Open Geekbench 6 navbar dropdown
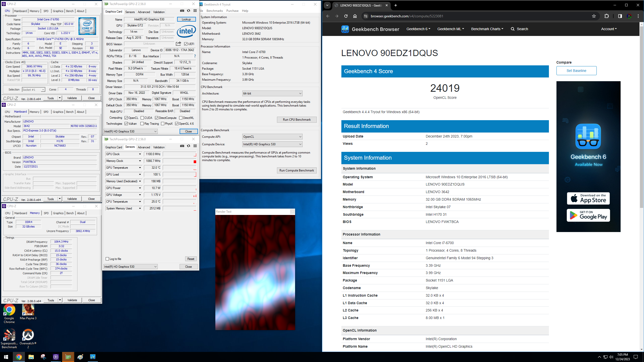This screenshot has height=362, width=644. tap(418, 29)
